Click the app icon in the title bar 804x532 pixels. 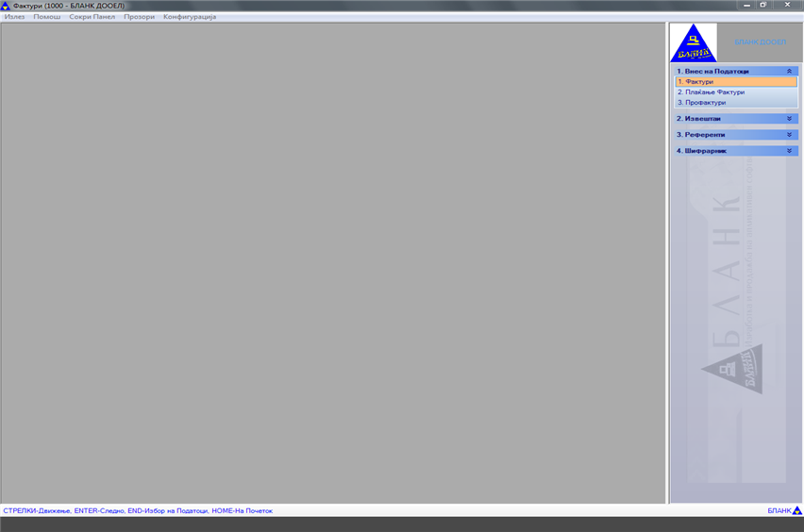click(x=6, y=6)
